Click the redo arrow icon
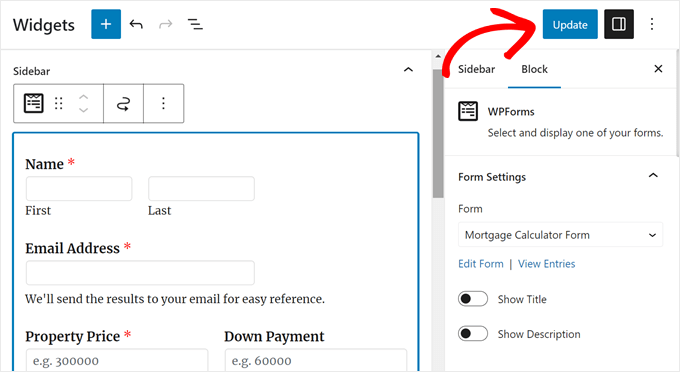Viewport: 680px width, 372px height. 166,24
